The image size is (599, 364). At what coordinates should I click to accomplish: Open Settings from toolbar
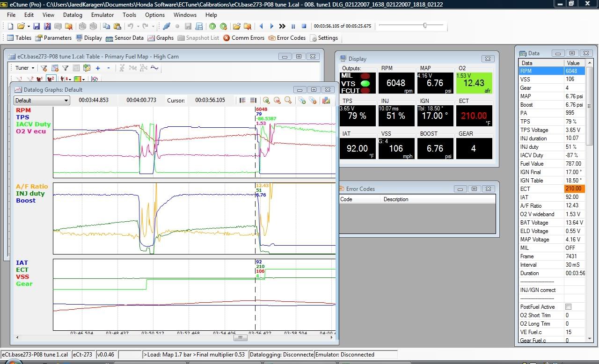324,38
